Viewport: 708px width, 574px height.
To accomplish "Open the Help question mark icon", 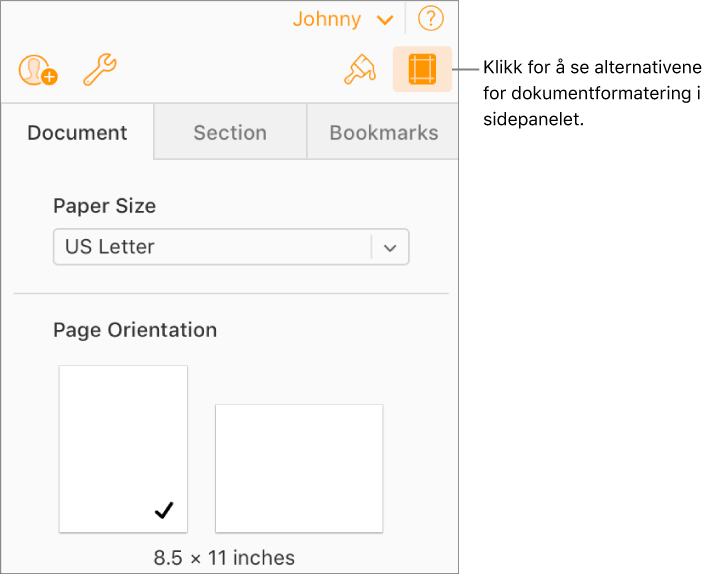I will point(430,19).
